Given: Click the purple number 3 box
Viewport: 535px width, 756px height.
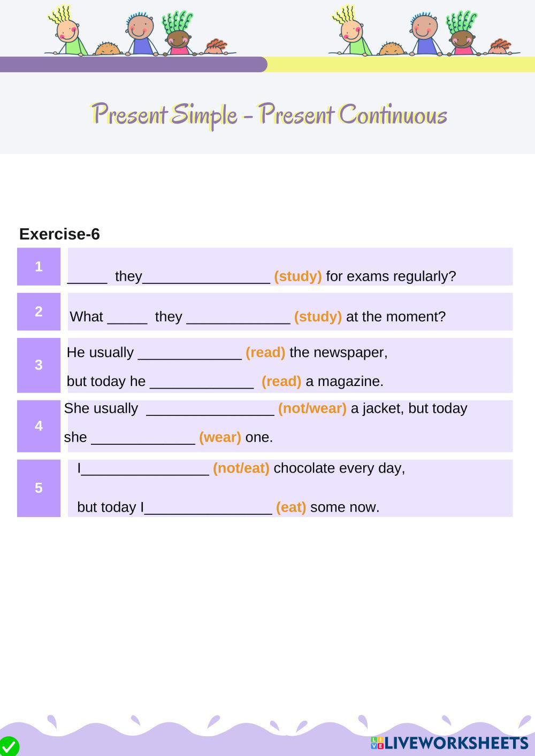Looking at the screenshot, I should tap(39, 365).
